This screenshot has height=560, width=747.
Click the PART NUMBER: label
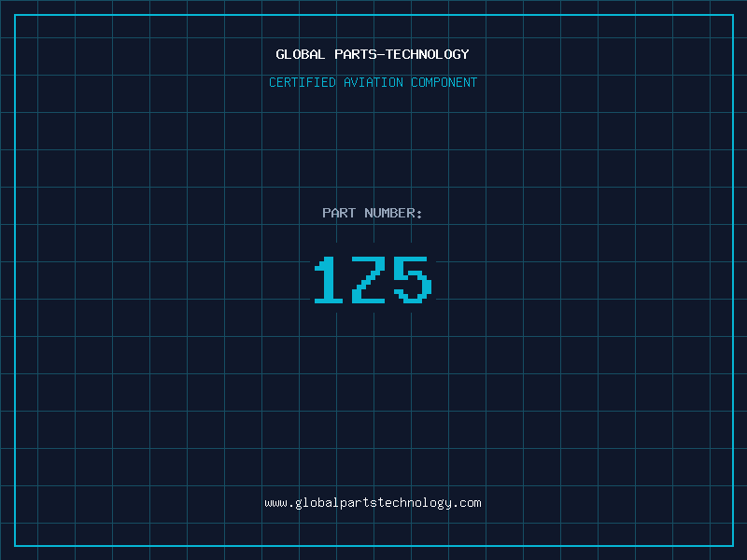tap(373, 214)
